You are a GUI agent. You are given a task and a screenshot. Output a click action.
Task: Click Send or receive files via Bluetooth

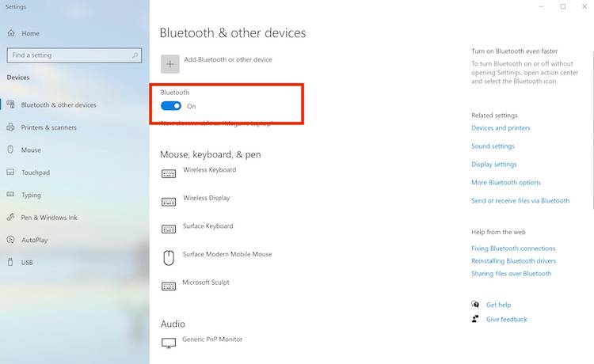520,200
